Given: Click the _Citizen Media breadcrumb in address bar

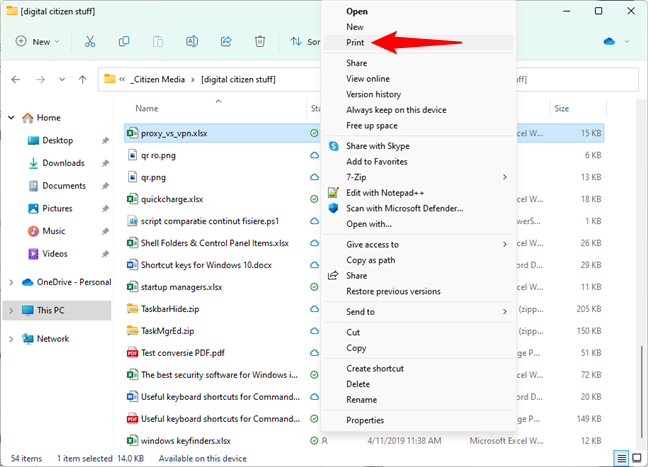Looking at the screenshot, I should 160,79.
